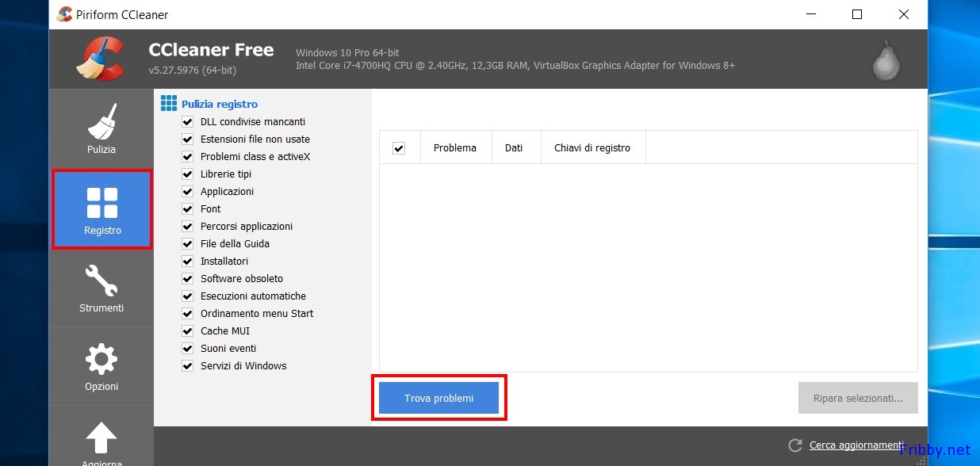The height and width of the screenshot is (466, 980).
Task: Uncheck Estensioni file non usate
Action: click(188, 139)
